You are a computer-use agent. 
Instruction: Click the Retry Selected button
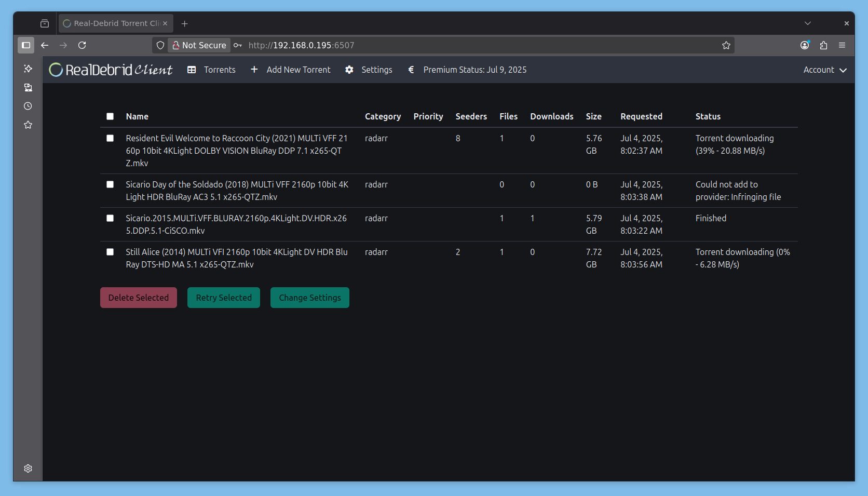224,298
